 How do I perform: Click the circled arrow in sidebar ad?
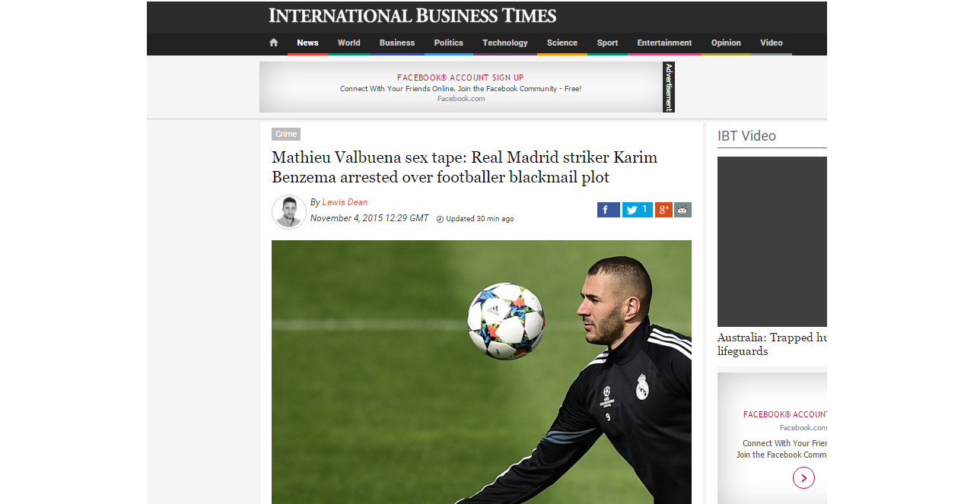click(803, 477)
